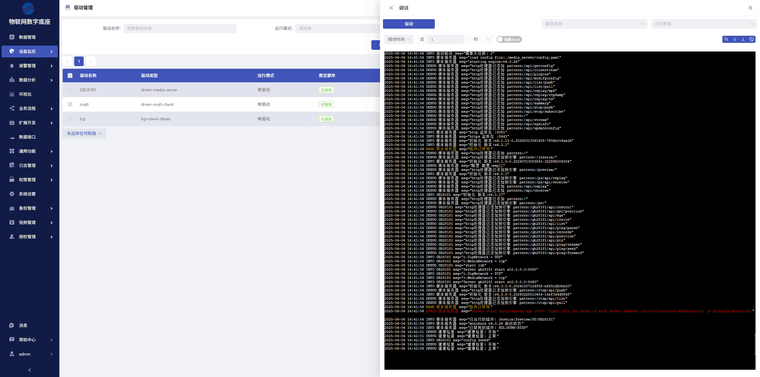Click the GB28181 driver name cell
Image resolution: width=760 pixels, height=377 pixels.
coord(88,90)
